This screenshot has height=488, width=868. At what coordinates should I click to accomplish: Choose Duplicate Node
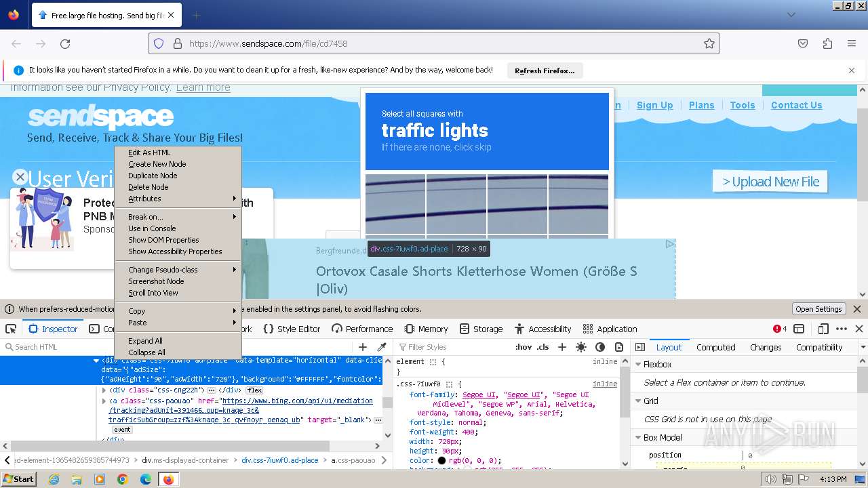[x=178, y=176]
